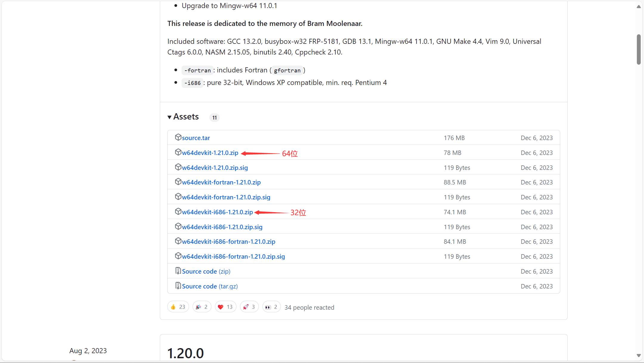
Task: Click the package icon beside w64devkit-1.21.0.zip
Action: coord(178,152)
